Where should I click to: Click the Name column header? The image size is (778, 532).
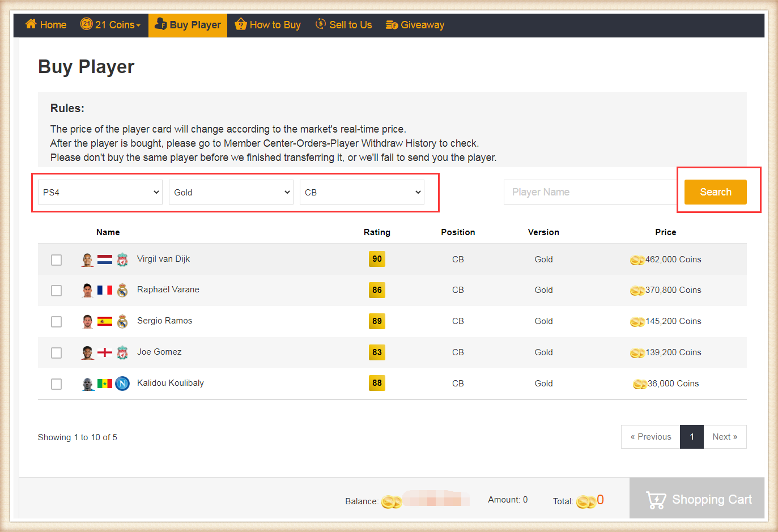[108, 232]
